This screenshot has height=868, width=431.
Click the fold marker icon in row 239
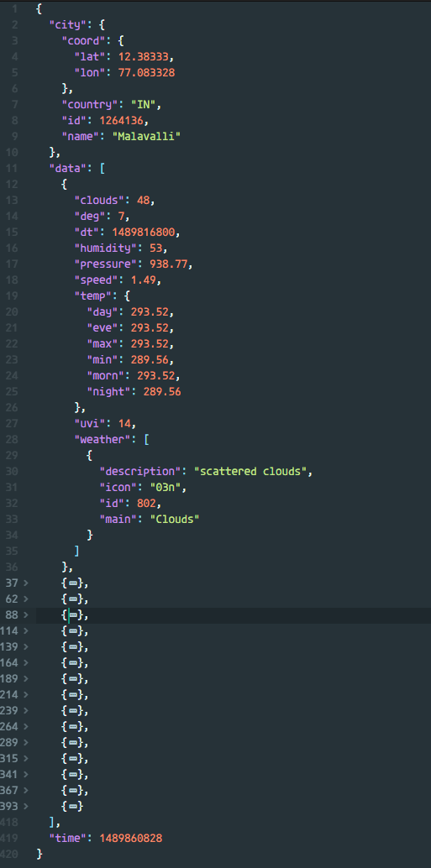coord(73,711)
